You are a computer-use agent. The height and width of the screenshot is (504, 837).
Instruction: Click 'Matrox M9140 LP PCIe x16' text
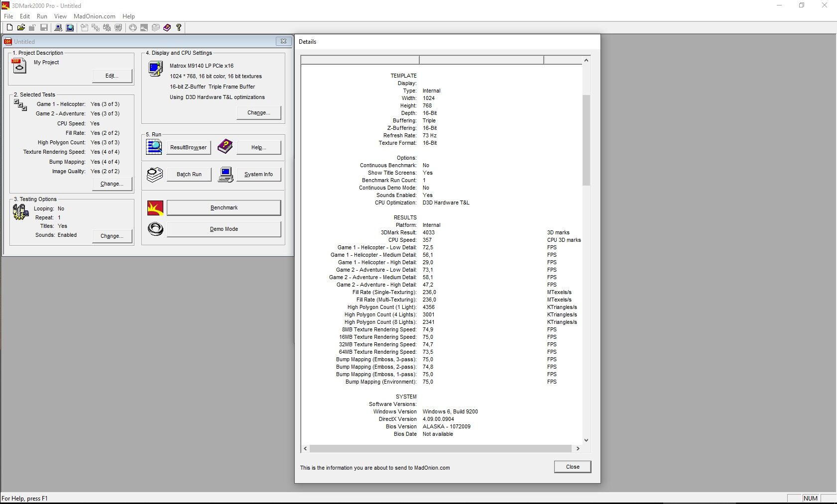coord(202,66)
